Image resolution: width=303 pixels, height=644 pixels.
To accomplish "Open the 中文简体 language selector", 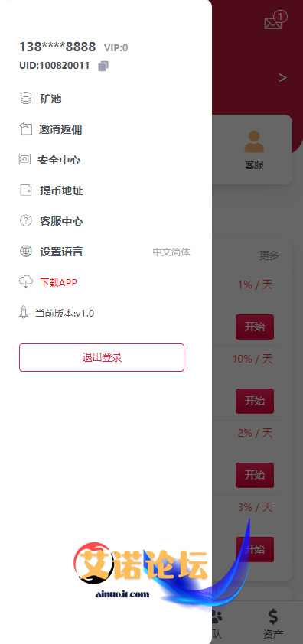I will coord(171,252).
